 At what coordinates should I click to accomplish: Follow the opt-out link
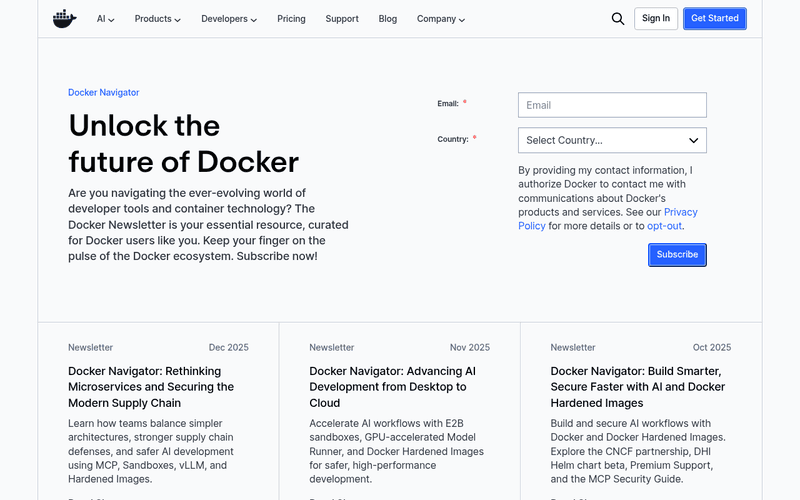pos(664,226)
